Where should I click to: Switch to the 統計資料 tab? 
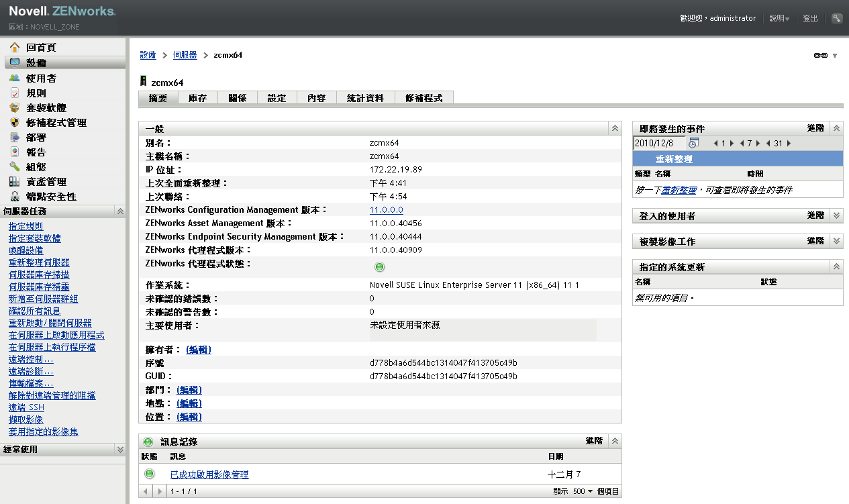point(366,98)
